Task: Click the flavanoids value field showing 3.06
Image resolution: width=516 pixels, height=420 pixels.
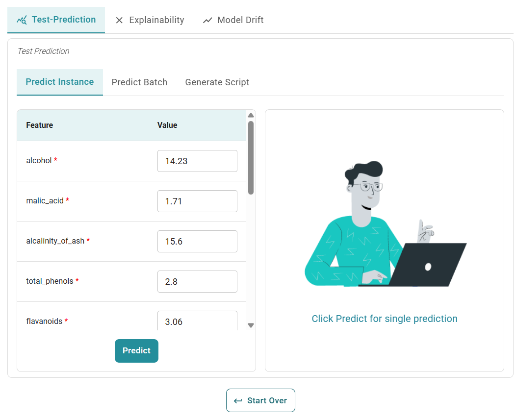Action: click(197, 321)
